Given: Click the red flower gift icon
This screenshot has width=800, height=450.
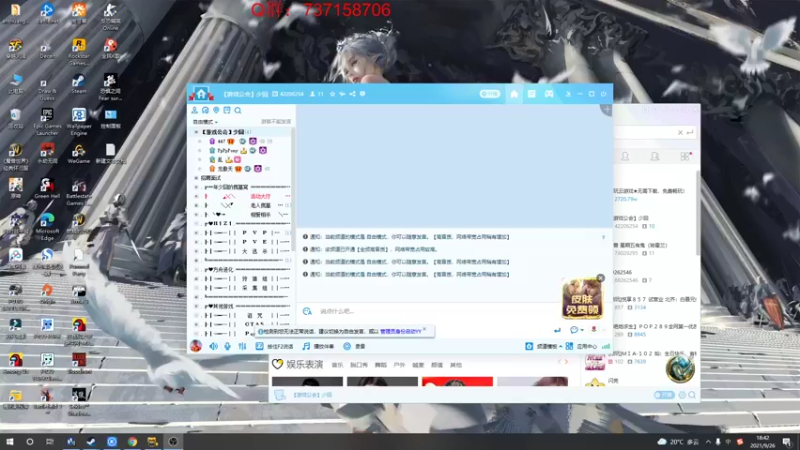Looking at the screenshot, I should click(594, 330).
